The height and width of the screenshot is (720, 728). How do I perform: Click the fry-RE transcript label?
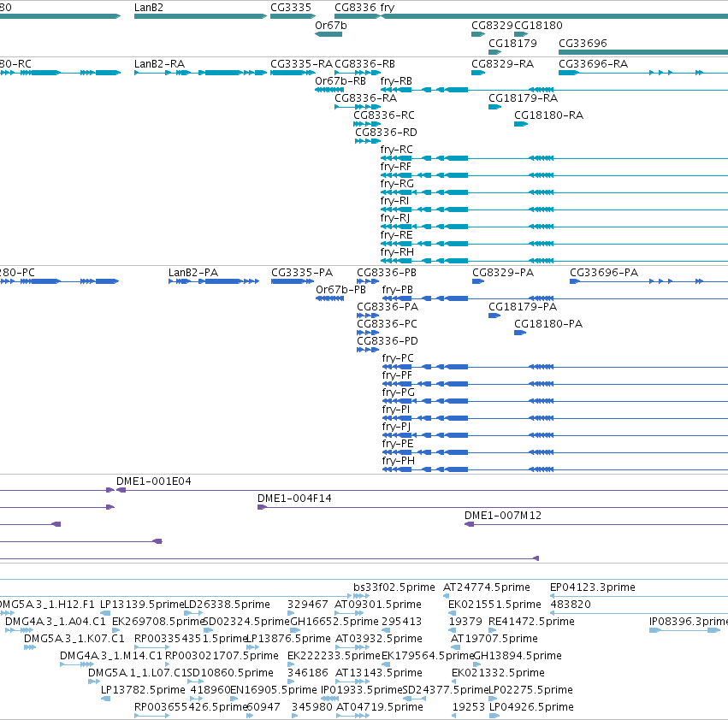(396, 235)
